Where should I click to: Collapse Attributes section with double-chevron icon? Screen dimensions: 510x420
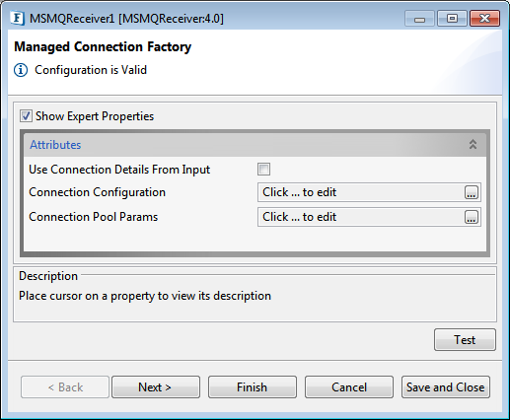pos(473,144)
